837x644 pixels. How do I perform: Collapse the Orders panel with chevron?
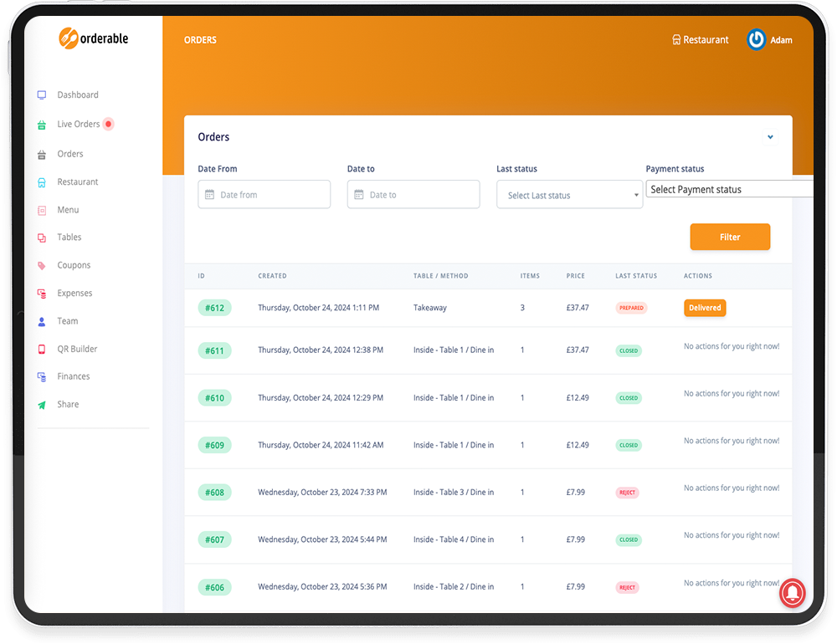point(770,137)
